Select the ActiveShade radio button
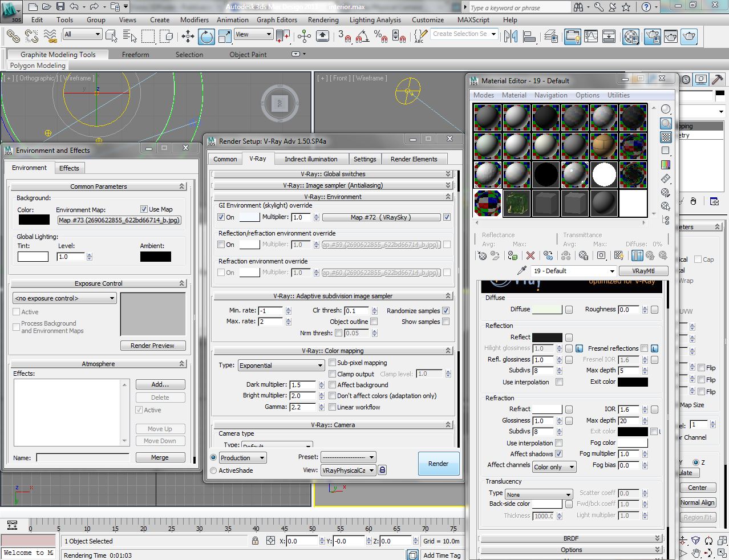 pos(213,470)
